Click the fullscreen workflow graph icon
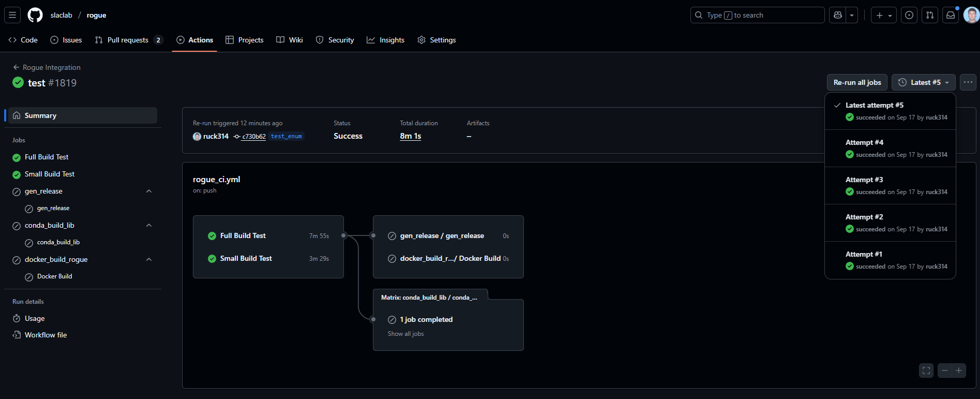The height and width of the screenshot is (399, 980). [x=926, y=371]
